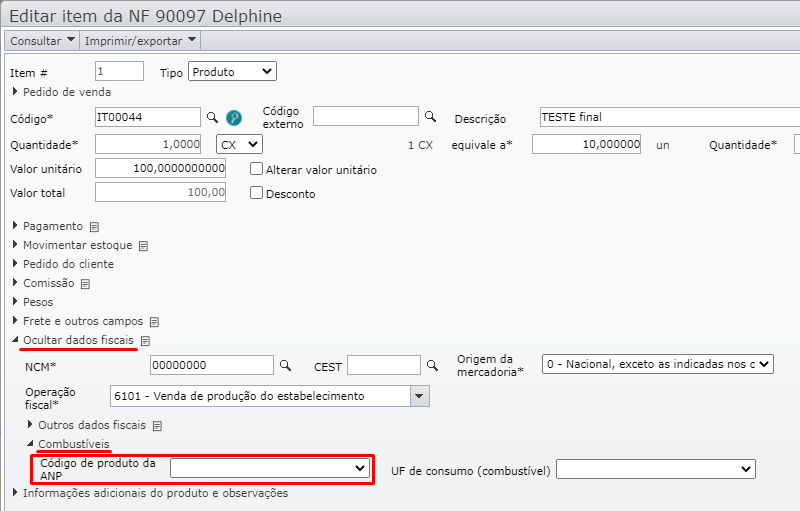Search external code with Código externo magnifier

tap(431, 117)
